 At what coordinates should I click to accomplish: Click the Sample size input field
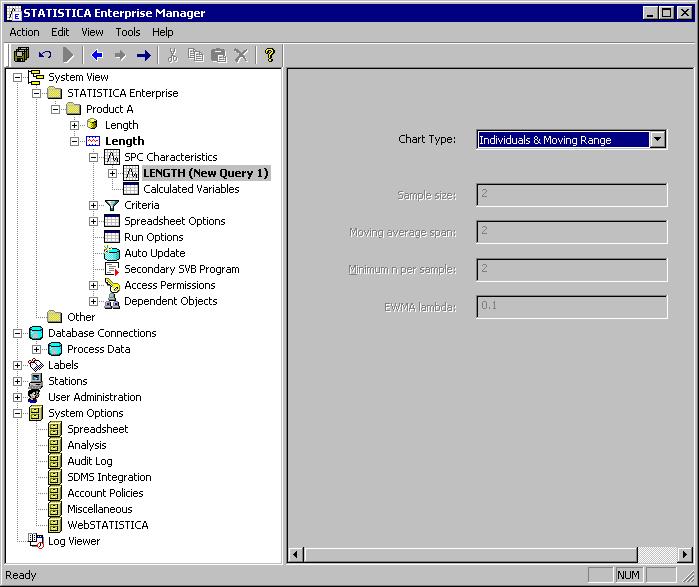point(572,195)
